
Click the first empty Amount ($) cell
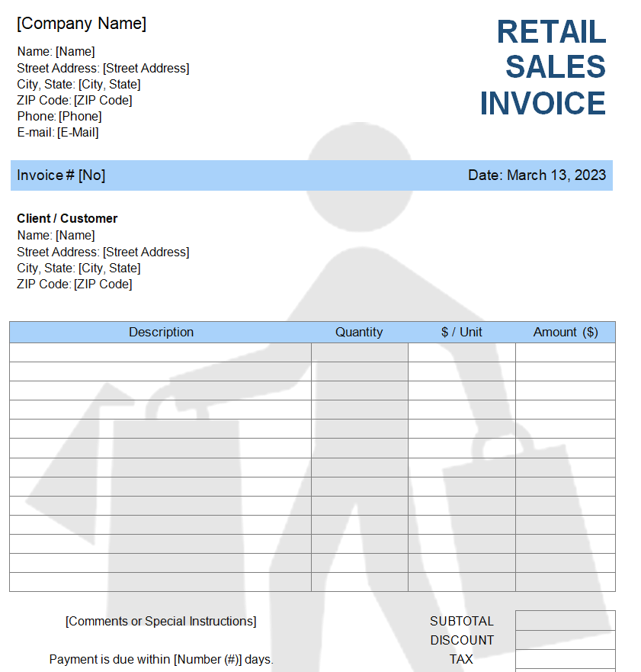tap(566, 352)
